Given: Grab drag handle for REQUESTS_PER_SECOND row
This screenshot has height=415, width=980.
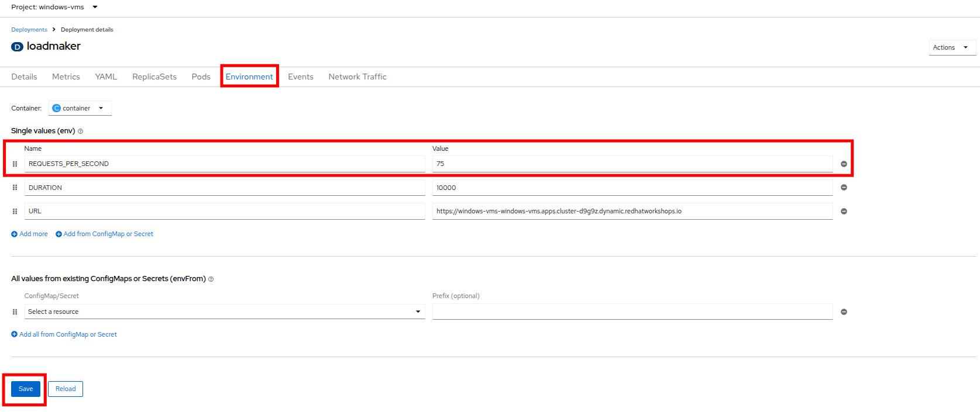Looking at the screenshot, I should (15, 164).
